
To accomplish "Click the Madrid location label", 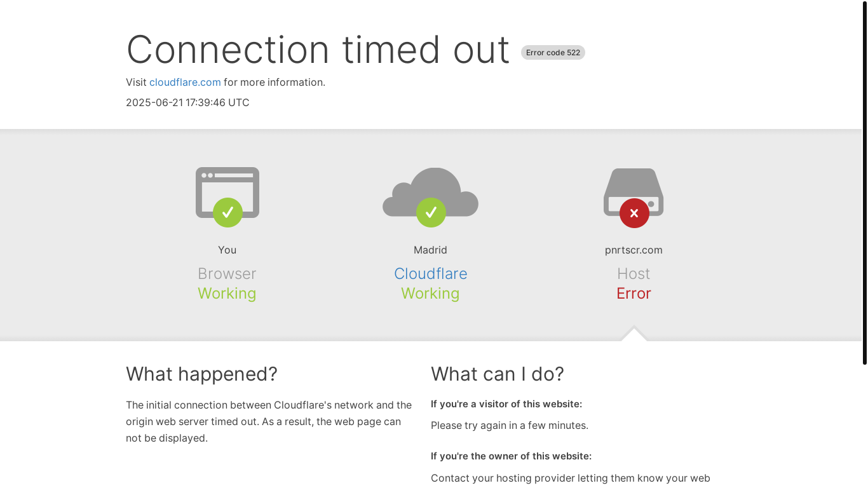I will [430, 250].
